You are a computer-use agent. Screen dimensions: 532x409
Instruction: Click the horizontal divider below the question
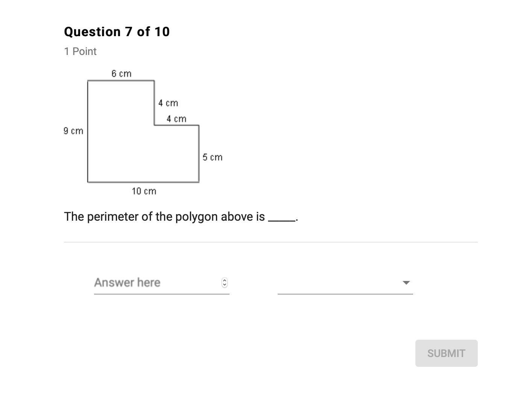coord(271,242)
